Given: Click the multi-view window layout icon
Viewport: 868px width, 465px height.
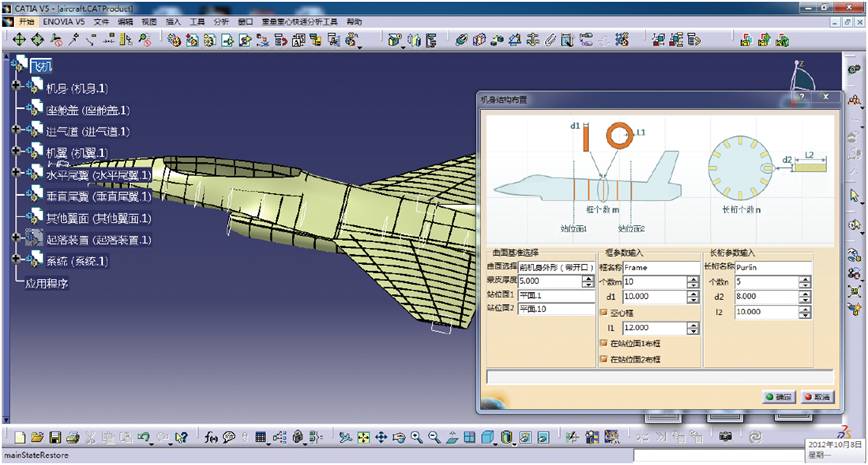Looking at the screenshot, I should [x=469, y=437].
